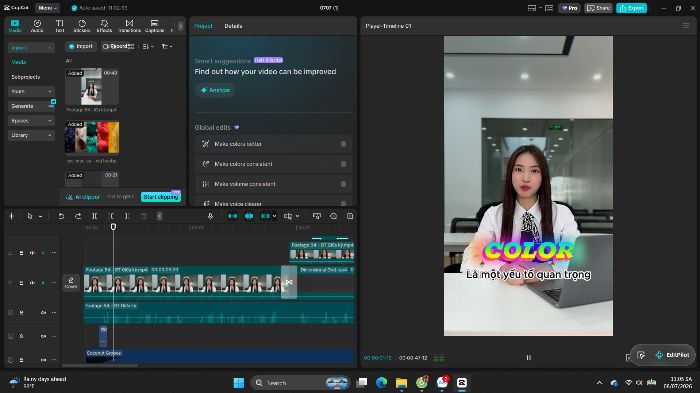Open the Effects tab
Image resolution: width=700 pixels, height=393 pixels.
[x=104, y=26]
